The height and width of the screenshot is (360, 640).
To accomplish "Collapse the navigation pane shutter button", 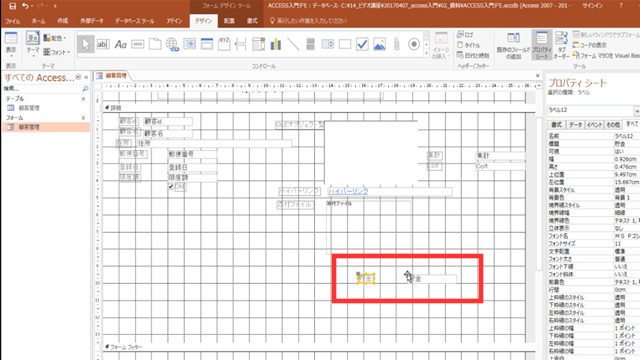I will tap(86, 77).
